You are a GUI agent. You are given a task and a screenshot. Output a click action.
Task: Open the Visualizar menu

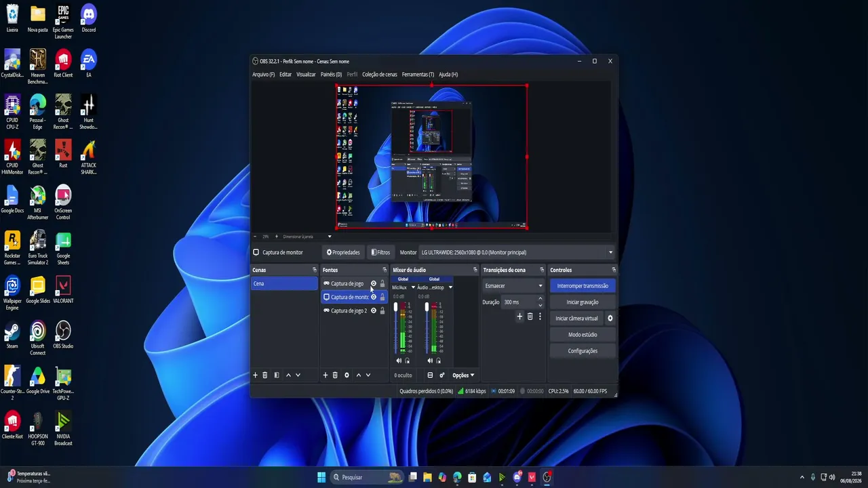[306, 75]
